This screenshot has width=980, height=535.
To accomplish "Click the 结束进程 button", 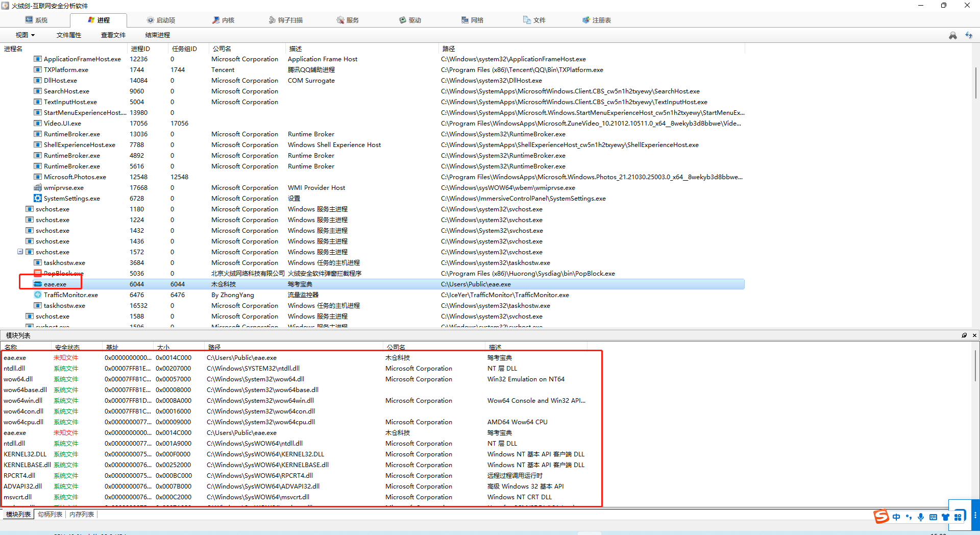I will point(158,35).
